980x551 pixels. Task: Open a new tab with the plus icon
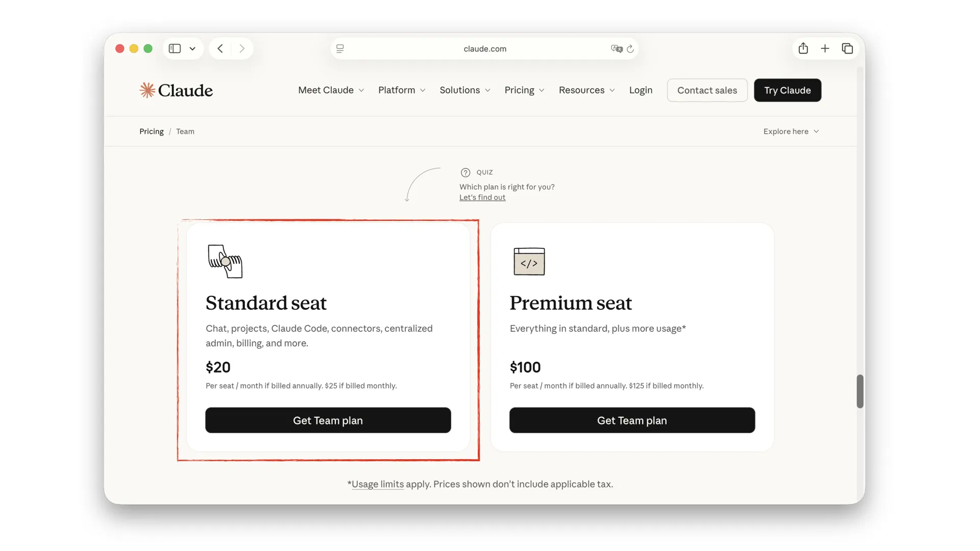click(x=825, y=48)
